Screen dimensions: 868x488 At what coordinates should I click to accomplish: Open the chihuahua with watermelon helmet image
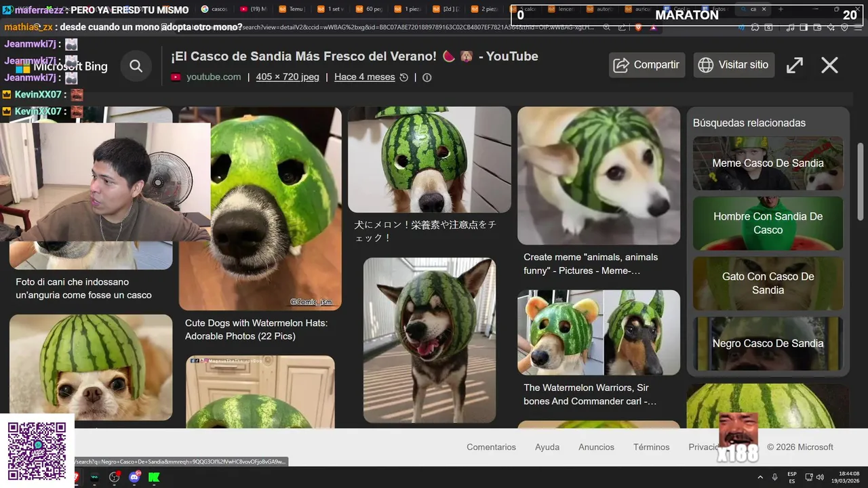coord(91,367)
